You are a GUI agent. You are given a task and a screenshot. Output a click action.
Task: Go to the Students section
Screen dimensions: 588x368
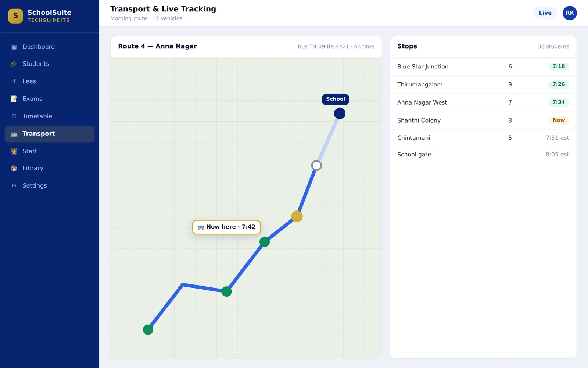pyautogui.click(x=50, y=64)
